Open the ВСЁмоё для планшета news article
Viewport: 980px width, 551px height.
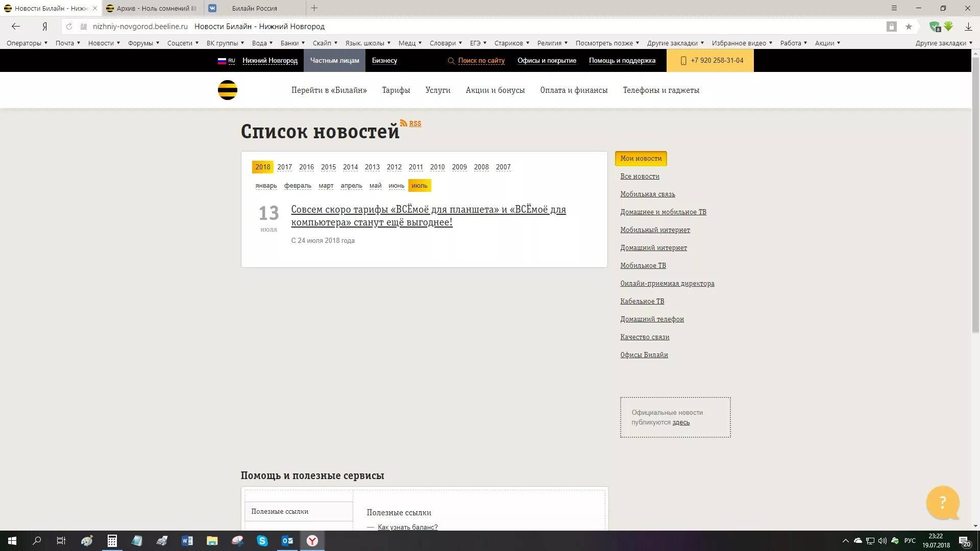click(x=428, y=216)
